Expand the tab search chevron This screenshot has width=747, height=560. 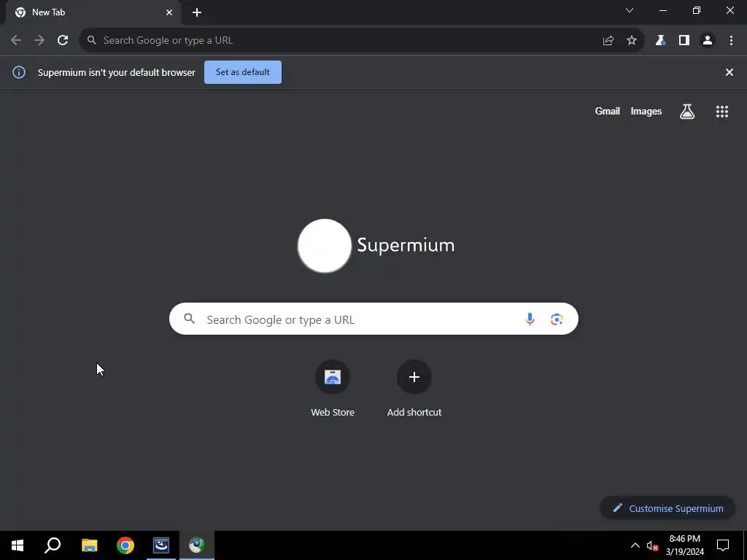point(630,10)
